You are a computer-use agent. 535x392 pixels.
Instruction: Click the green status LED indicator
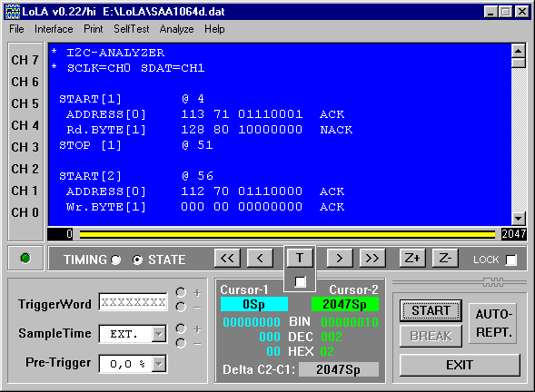click(x=25, y=259)
